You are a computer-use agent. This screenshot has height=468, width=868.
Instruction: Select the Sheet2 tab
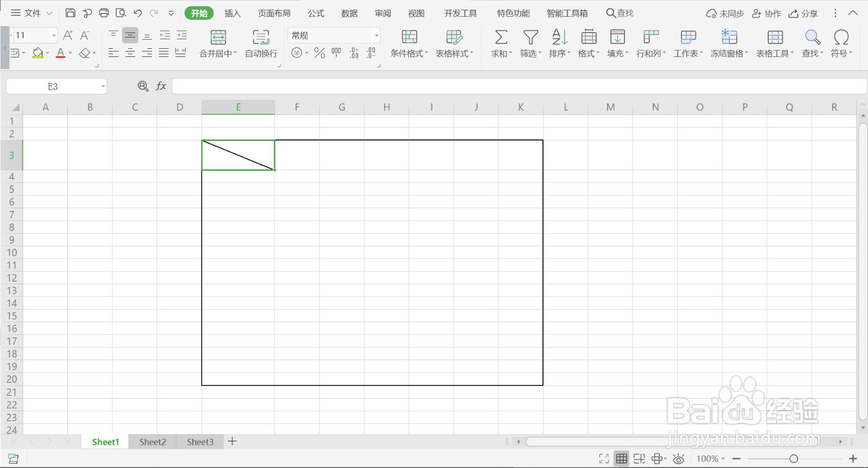click(152, 442)
